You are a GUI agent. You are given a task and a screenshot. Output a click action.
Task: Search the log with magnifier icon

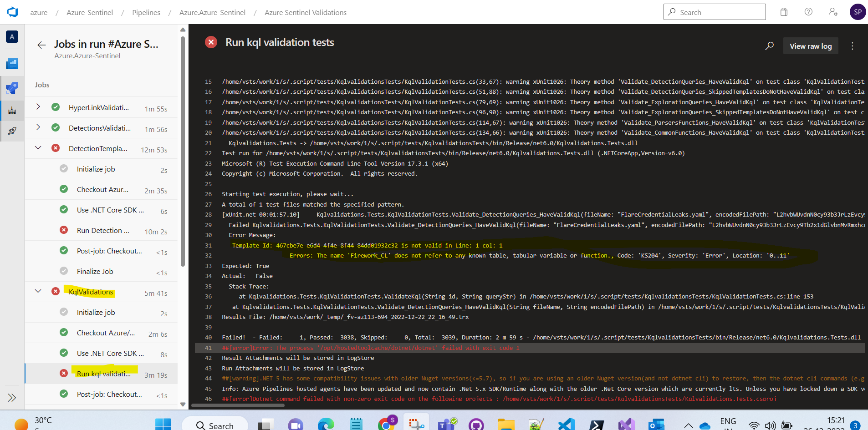click(x=770, y=46)
